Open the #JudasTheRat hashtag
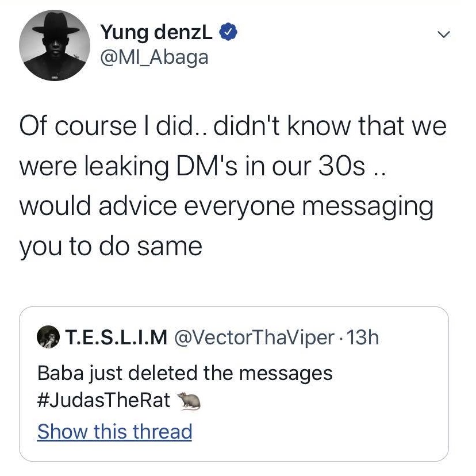476x476 pixels. (x=103, y=400)
